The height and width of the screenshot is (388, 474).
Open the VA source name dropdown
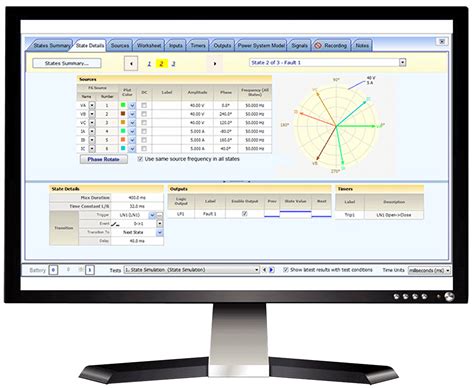92,105
